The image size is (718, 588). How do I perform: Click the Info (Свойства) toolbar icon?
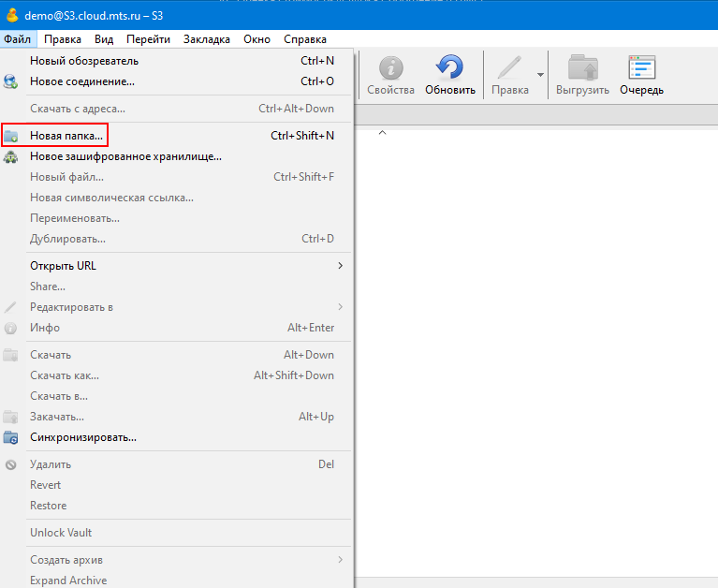click(390, 68)
